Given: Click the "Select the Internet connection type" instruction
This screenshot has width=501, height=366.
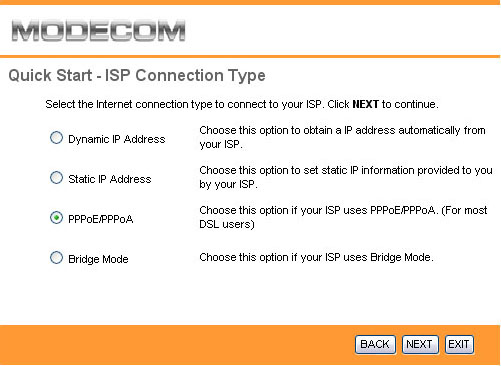Looking at the screenshot, I should click(242, 104).
